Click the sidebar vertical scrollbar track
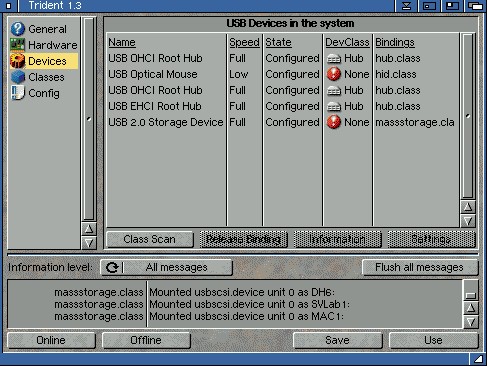487x366 pixels. [x=89, y=119]
